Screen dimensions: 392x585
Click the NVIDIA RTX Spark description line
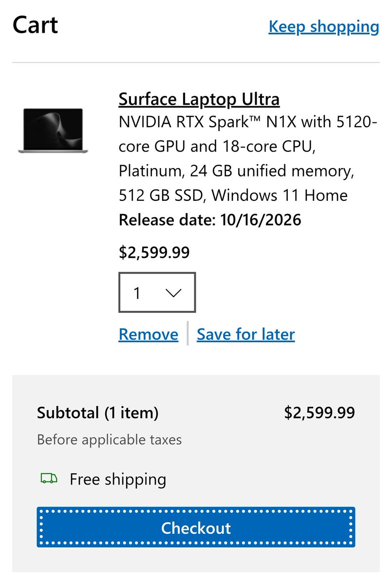coord(248,122)
